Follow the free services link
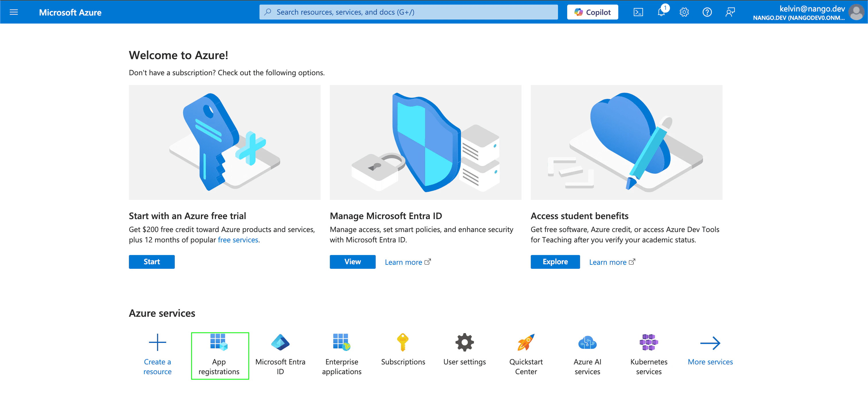Screen dimensions: 868x394 [238, 240]
